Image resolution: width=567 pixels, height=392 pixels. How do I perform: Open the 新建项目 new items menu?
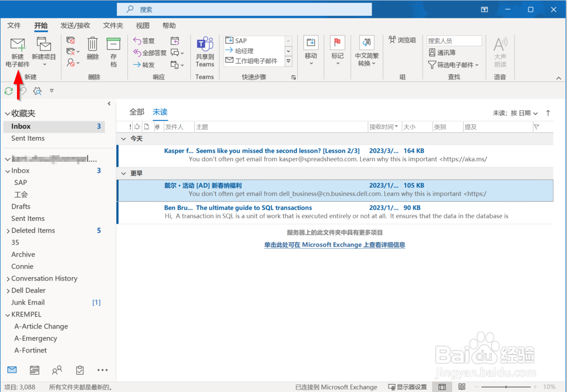(44, 52)
